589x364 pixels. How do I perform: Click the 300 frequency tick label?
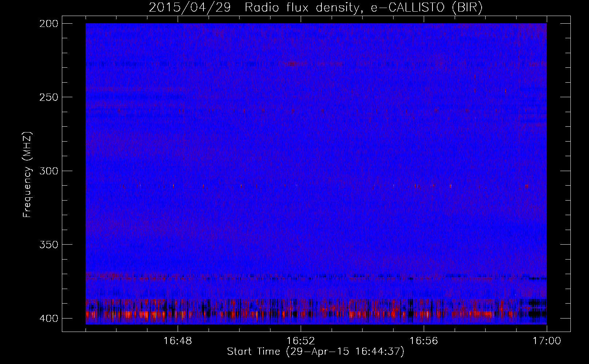48,171
